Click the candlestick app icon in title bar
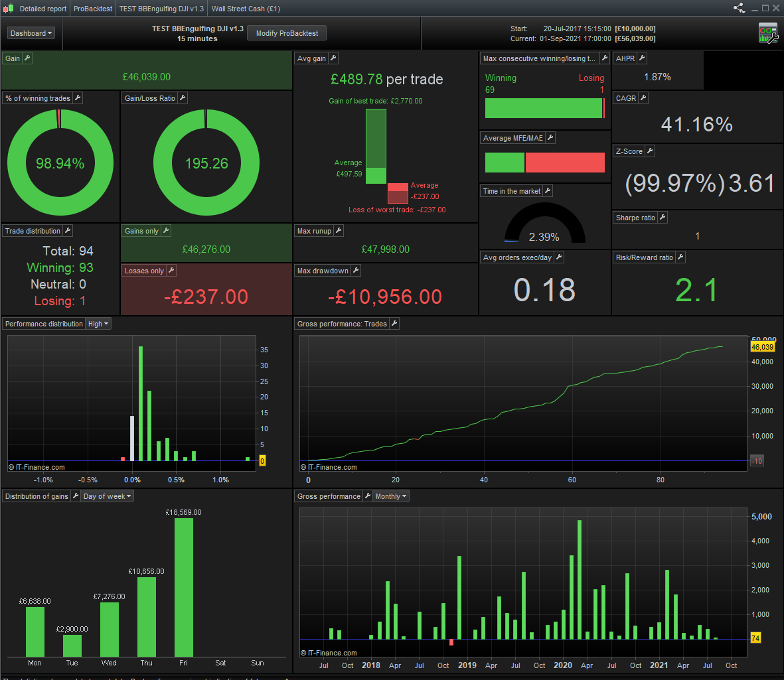The image size is (784, 680). click(9, 9)
